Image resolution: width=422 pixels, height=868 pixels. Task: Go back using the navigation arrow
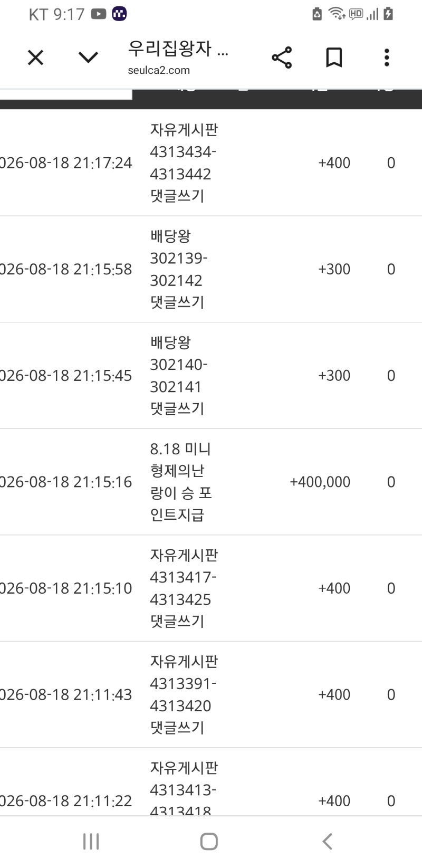(x=327, y=841)
